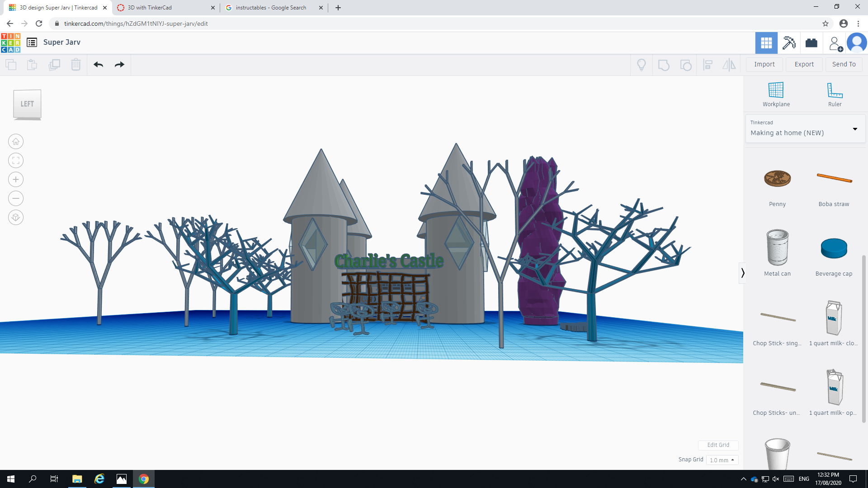This screenshot has height=488, width=868.
Task: Bookmark this page with the star
Action: pyautogui.click(x=826, y=23)
